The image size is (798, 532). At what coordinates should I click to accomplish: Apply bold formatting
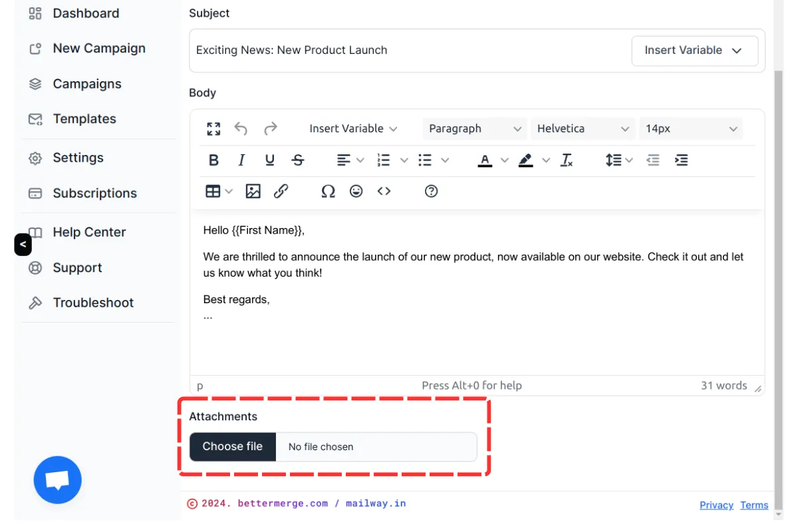[213, 160]
